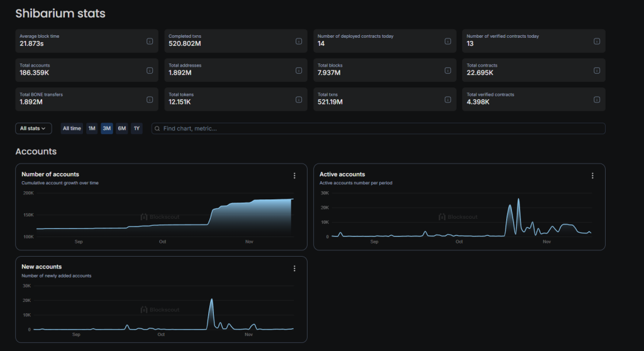Open three-dot menu on Number of accounts chart
Image resolution: width=644 pixels, height=351 pixels.
pyautogui.click(x=294, y=175)
